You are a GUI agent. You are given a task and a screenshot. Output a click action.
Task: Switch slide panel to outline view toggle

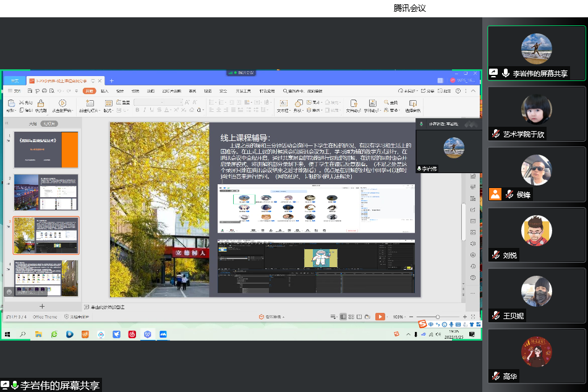click(x=33, y=124)
